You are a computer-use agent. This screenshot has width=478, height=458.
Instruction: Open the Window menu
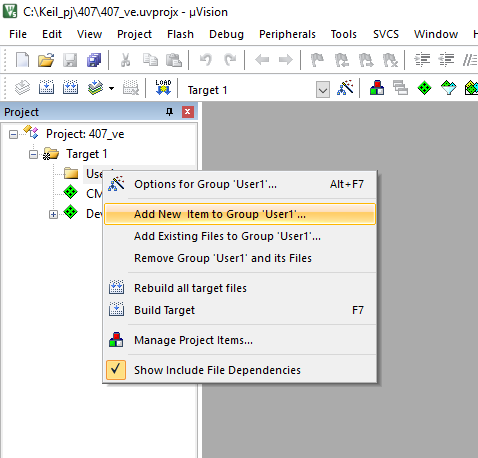[436, 34]
